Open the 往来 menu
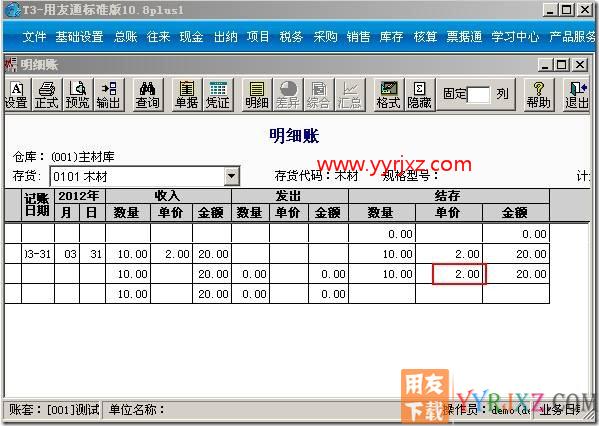 [x=158, y=37]
